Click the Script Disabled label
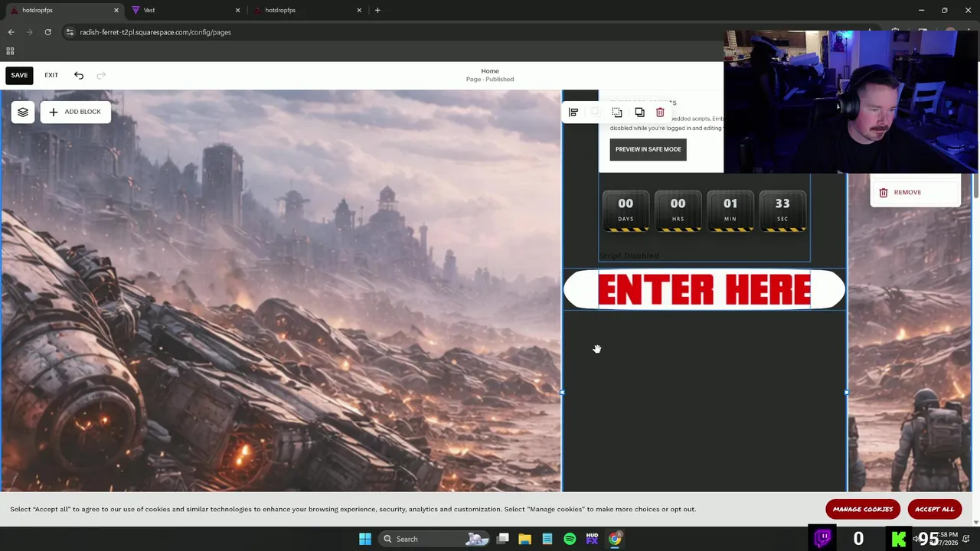The height and width of the screenshot is (551, 980). (x=629, y=256)
